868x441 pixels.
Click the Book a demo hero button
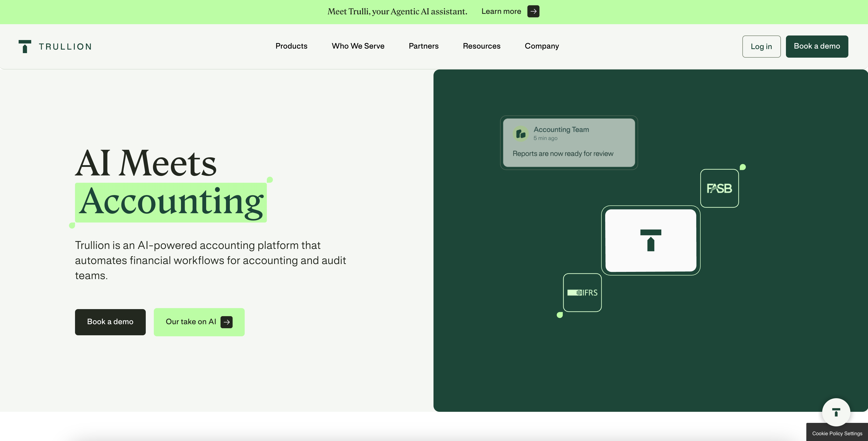pyautogui.click(x=110, y=322)
